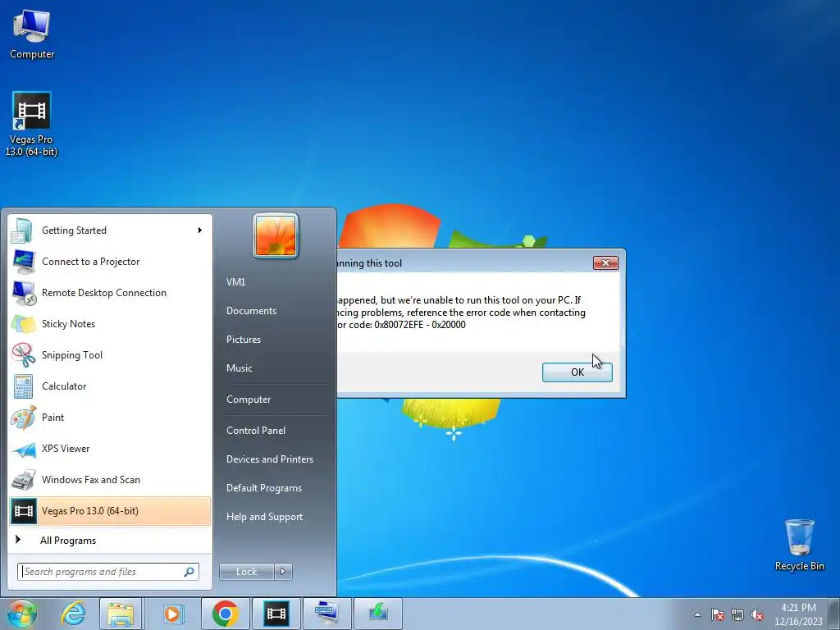Click the download tool icon in taskbar

(378, 614)
